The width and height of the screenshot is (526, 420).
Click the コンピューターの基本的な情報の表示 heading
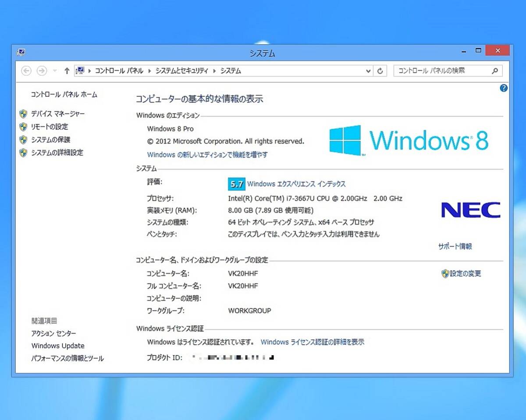point(199,99)
